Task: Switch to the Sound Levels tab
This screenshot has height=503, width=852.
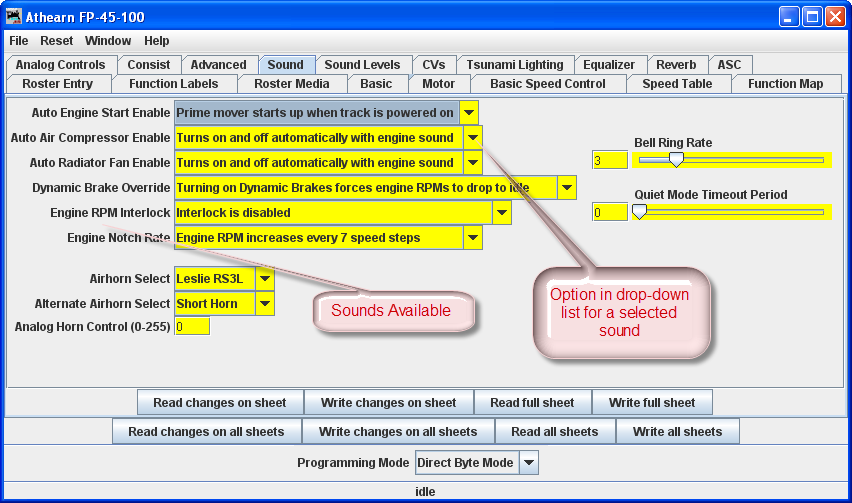Action: (x=362, y=65)
